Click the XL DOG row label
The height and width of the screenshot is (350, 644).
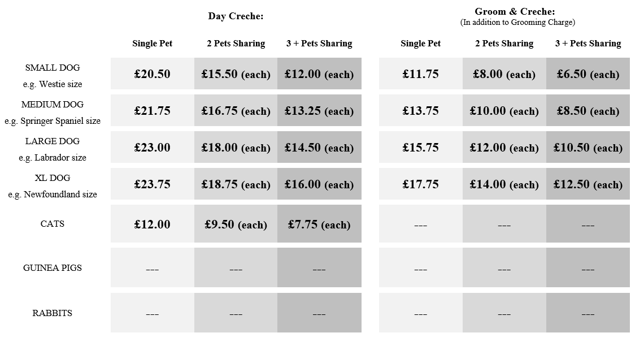53,178
